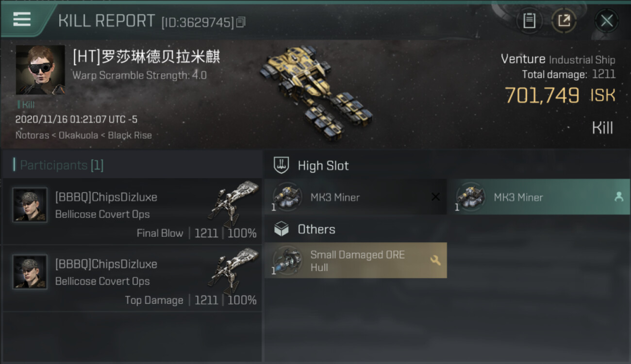
Task: Select Final Blow participant ChipsDizluxe row
Action: click(x=132, y=212)
